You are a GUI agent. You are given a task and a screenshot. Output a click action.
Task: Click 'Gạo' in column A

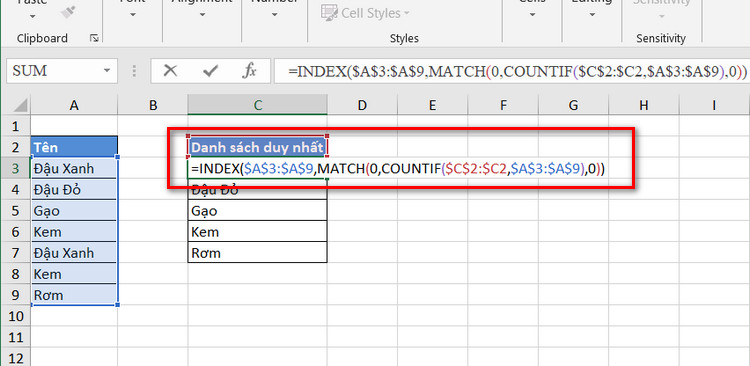[x=74, y=211]
